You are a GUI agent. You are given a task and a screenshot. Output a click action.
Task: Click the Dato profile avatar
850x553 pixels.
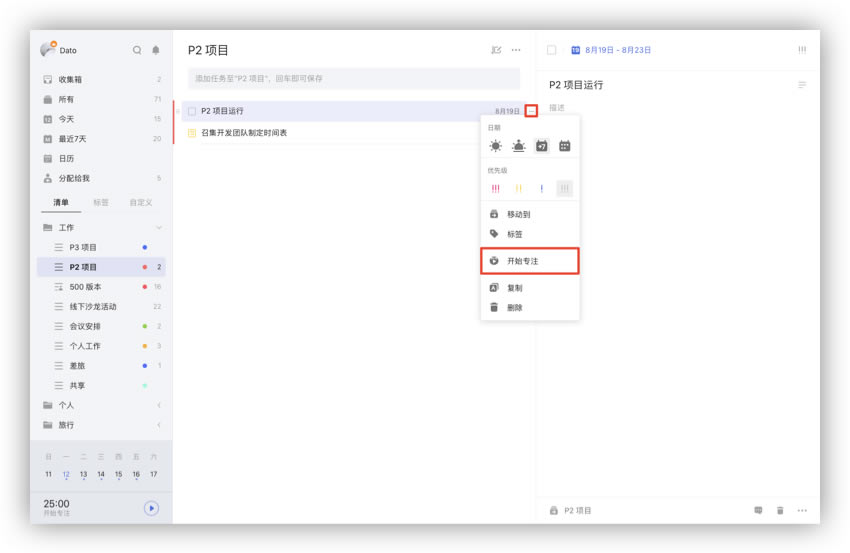pos(48,49)
